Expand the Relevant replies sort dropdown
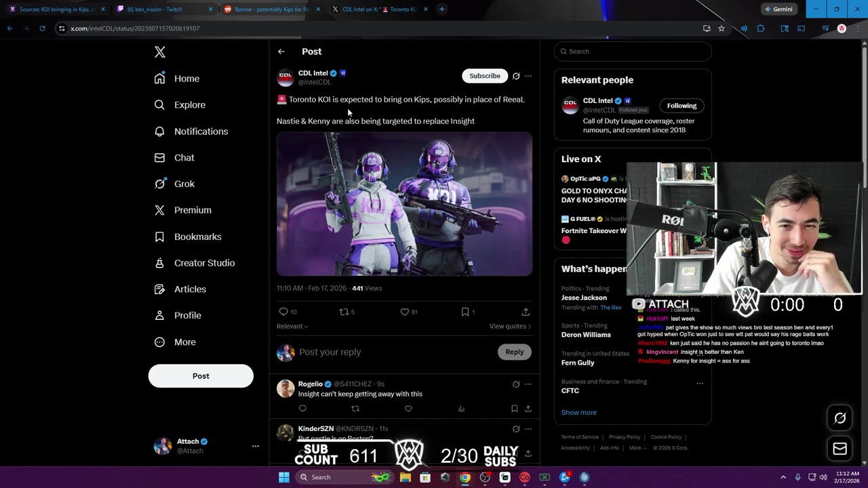Screen dimensions: 868x488 point(292,326)
